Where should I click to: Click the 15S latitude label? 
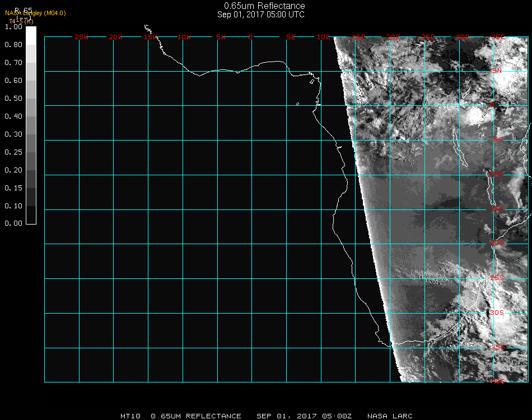point(497,209)
